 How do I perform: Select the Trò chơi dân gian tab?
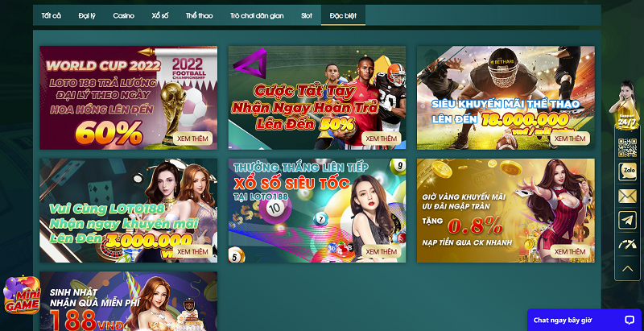coord(256,15)
